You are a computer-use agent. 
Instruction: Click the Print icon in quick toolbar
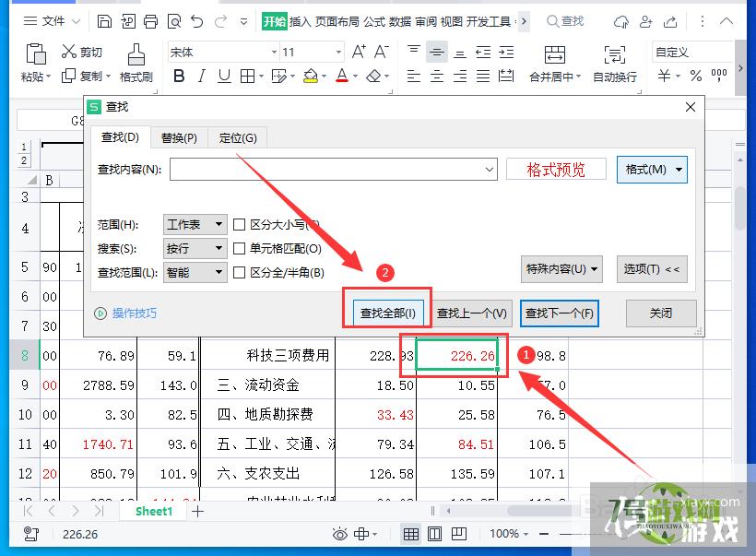pos(150,21)
